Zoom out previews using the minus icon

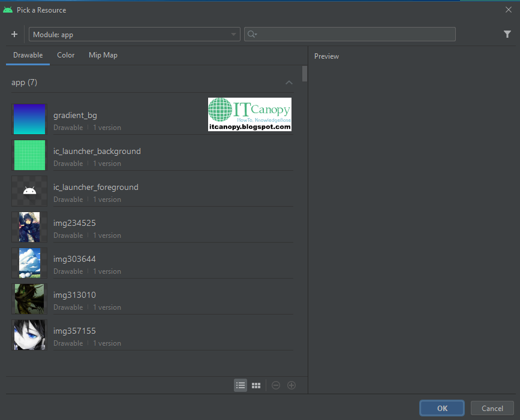[276, 385]
